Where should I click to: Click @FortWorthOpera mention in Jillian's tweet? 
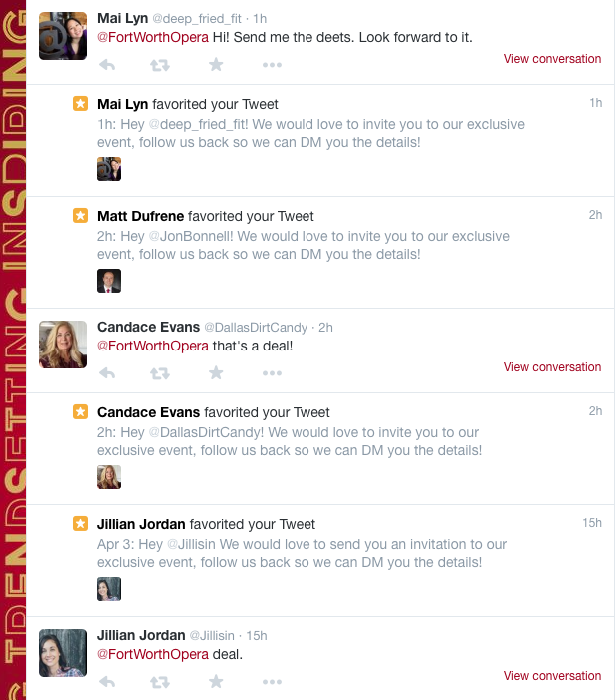[153, 654]
